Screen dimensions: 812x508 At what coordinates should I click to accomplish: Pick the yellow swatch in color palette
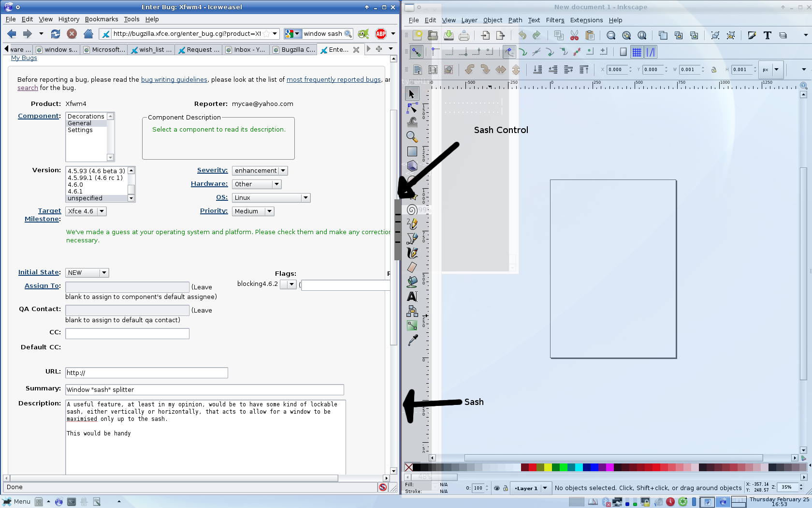(x=548, y=467)
